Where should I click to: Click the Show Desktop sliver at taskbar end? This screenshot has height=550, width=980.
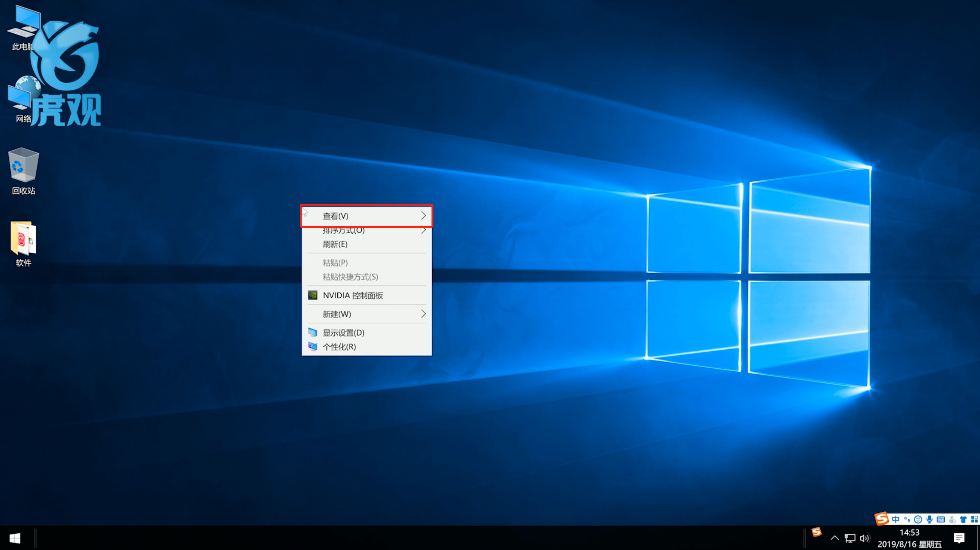978,538
